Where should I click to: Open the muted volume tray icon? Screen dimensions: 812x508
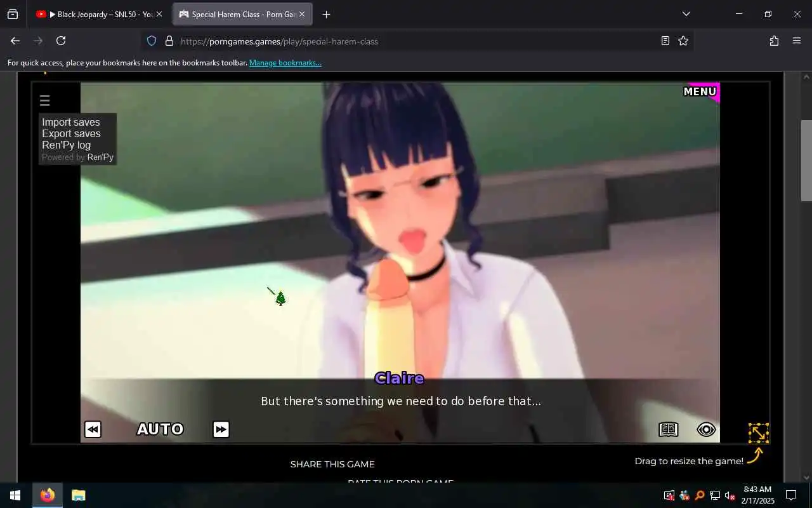730,495
